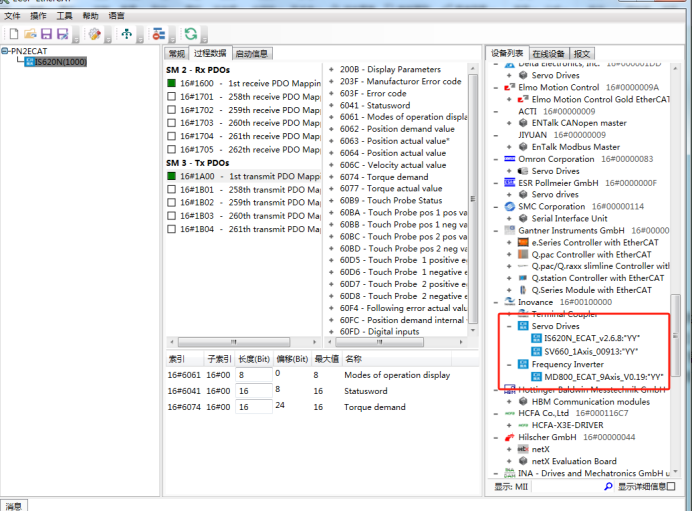Edit bit length field for 16#6041
This screenshot has width=693, height=511.
coord(254,391)
